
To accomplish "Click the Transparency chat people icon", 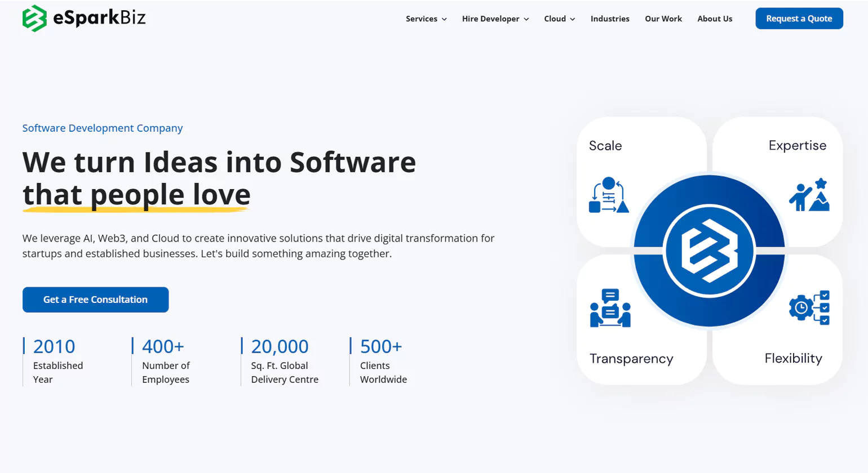I will coord(610,308).
